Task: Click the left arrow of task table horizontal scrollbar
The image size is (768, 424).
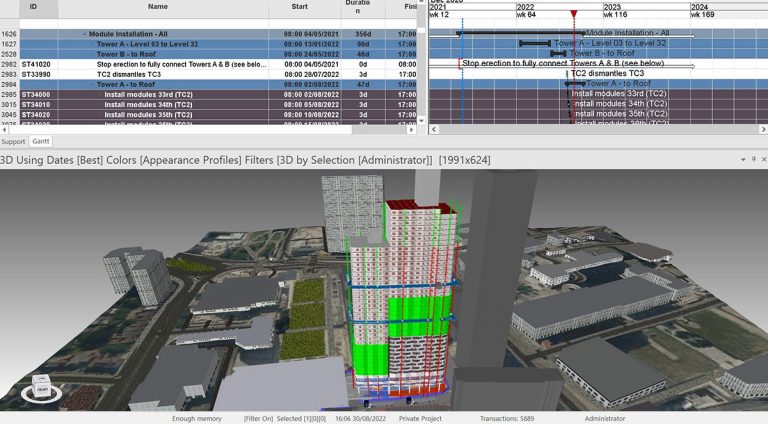Action: point(4,130)
